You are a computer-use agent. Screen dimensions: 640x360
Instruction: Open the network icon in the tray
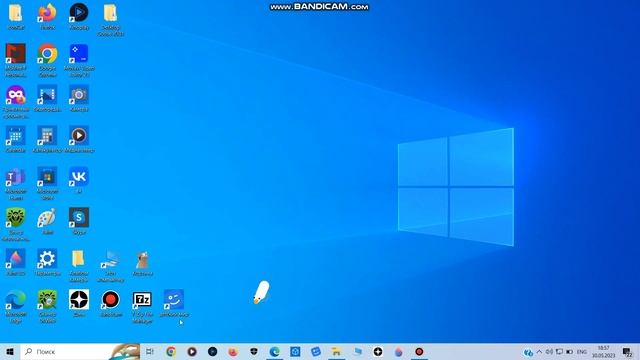coord(560,351)
